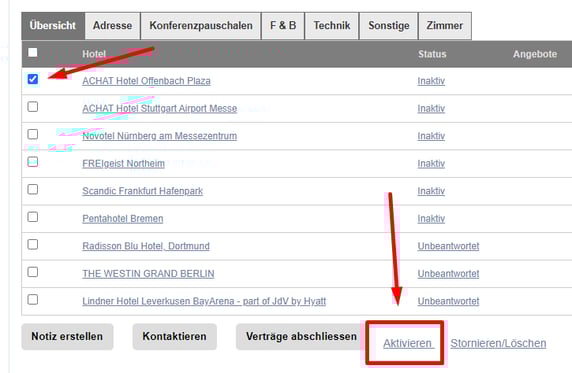Viewport: 572px width, 373px height.
Task: Toggle the select-all checkbox in table header
Action: coord(33,52)
